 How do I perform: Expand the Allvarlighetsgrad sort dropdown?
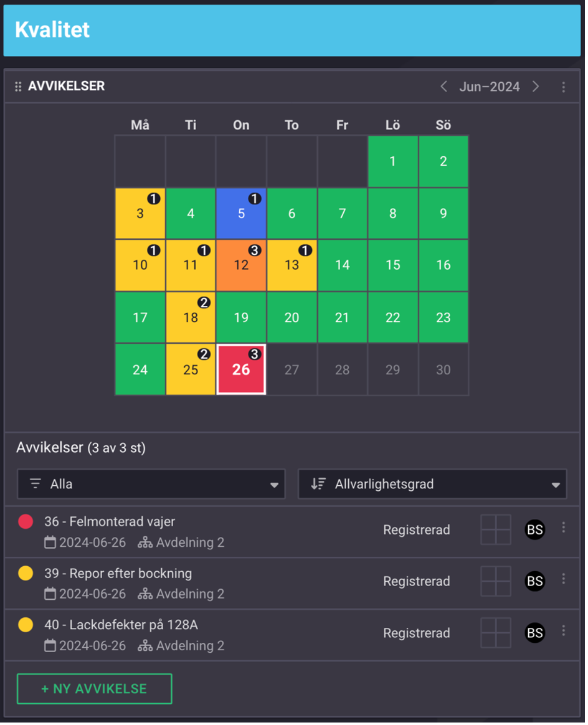432,484
